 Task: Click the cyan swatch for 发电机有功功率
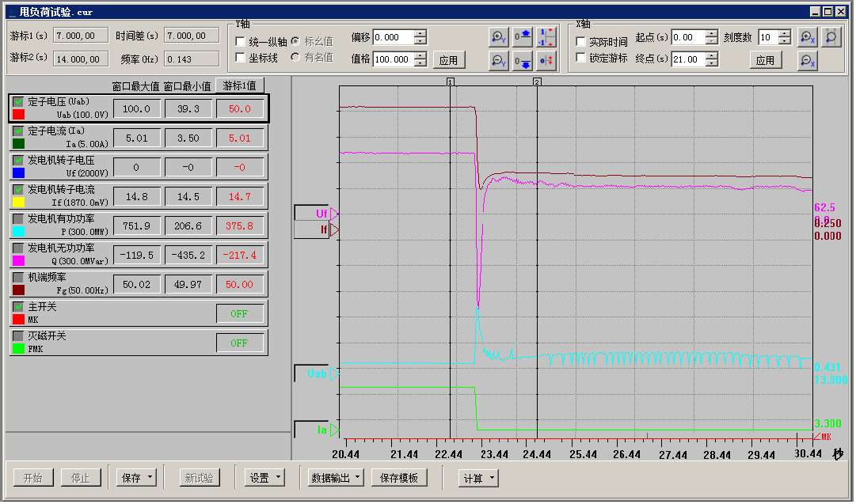click(18, 231)
